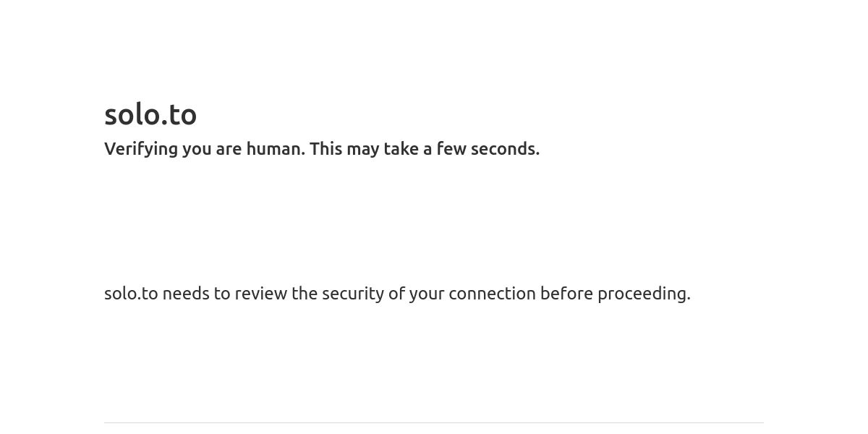This screenshot has height=434, width=868.
Task: Click the word "needs" in the paragraph
Action: click(186, 294)
